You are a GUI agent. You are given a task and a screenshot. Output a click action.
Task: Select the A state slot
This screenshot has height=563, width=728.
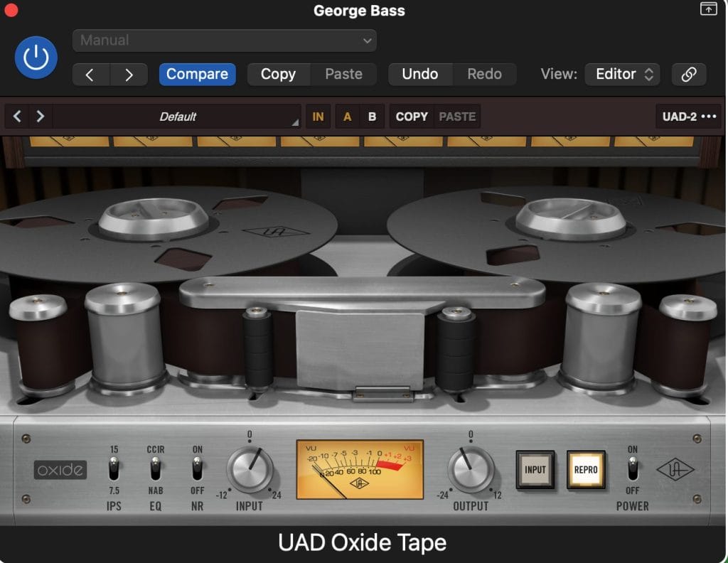(347, 117)
